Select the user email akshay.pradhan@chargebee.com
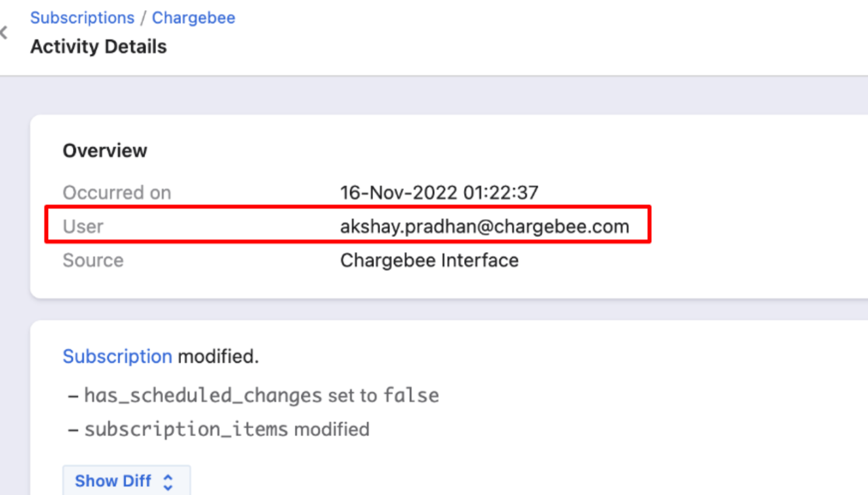This screenshot has width=868, height=495. pyautogui.click(x=484, y=226)
